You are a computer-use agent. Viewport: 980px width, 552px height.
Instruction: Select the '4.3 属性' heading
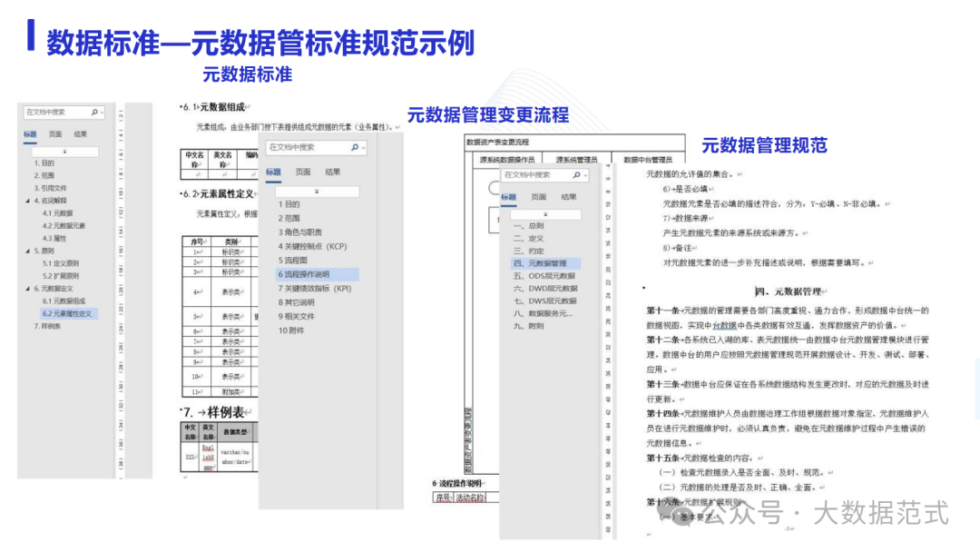coord(54,238)
